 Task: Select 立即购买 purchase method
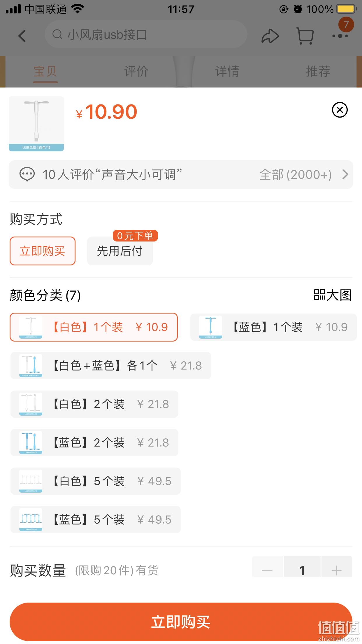(43, 251)
